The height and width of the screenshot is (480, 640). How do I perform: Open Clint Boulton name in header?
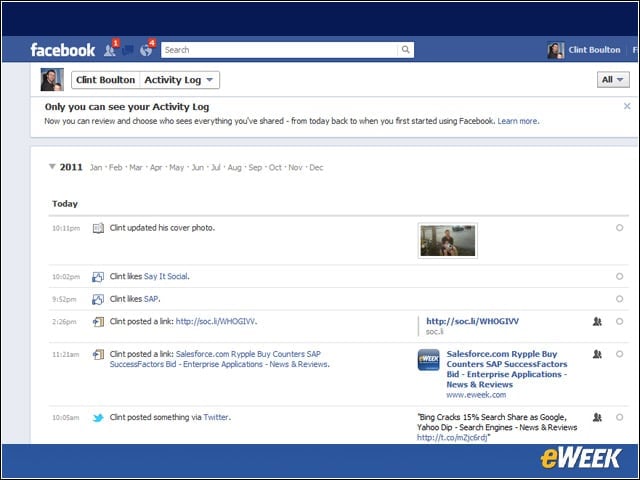[x=594, y=50]
